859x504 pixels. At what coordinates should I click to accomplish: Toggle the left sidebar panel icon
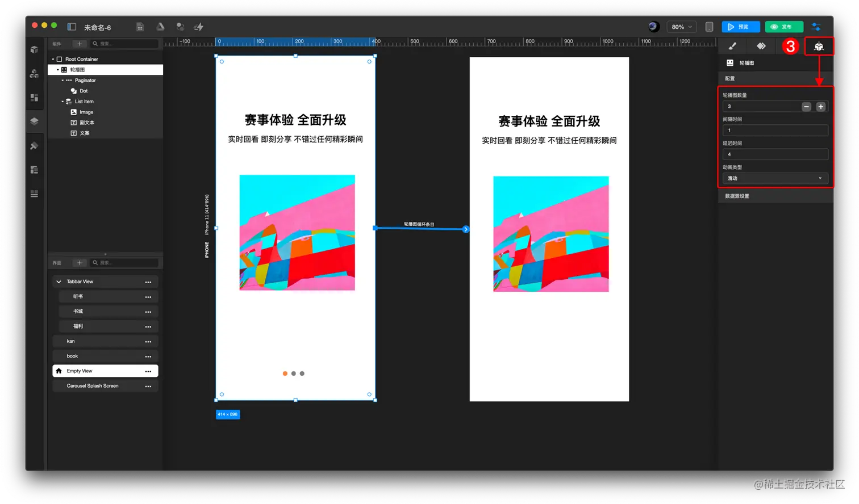(x=72, y=27)
